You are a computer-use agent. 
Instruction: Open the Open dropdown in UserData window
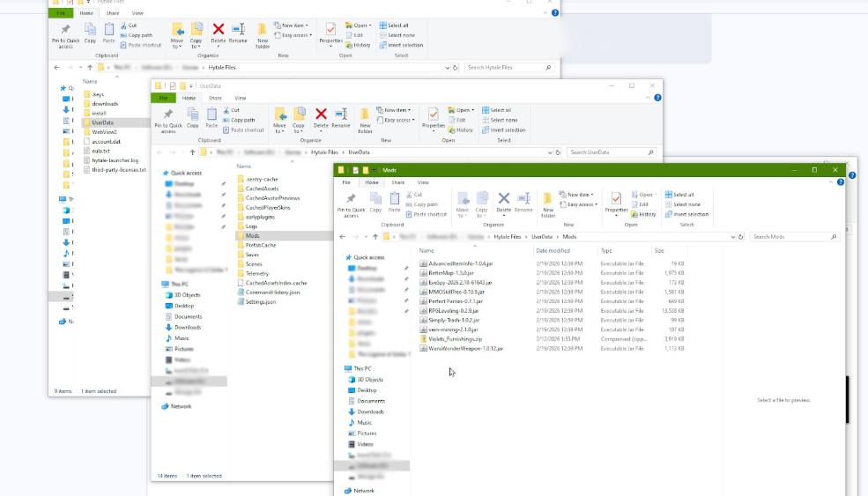(461, 110)
